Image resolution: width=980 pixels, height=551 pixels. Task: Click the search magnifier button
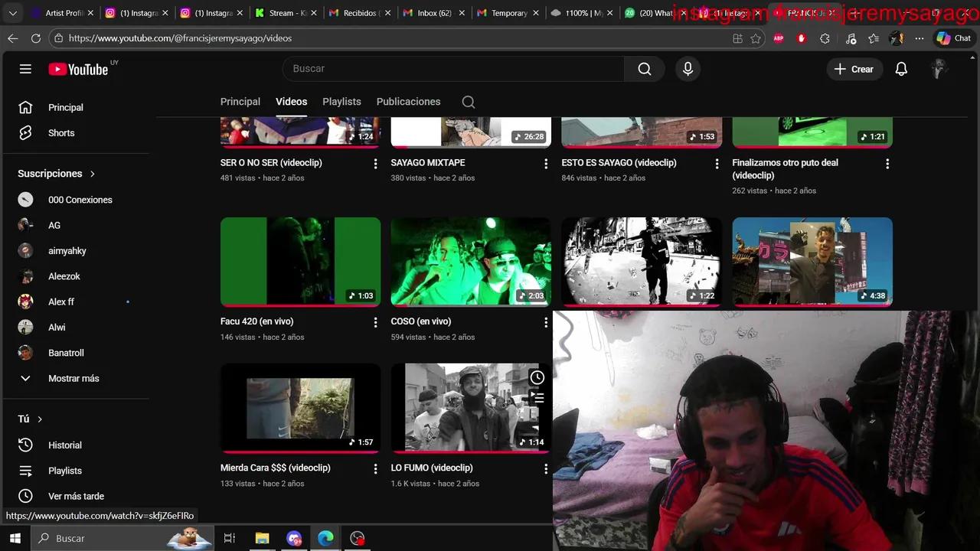coord(645,69)
